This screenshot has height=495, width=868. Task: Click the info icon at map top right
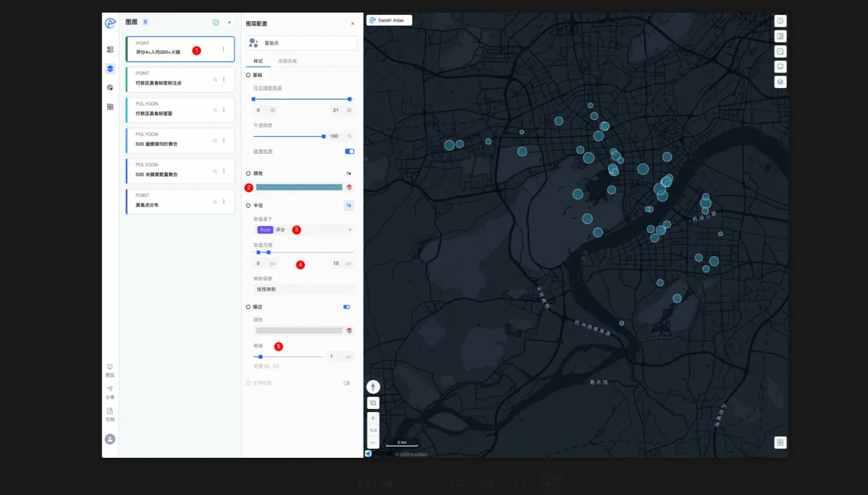tap(781, 20)
